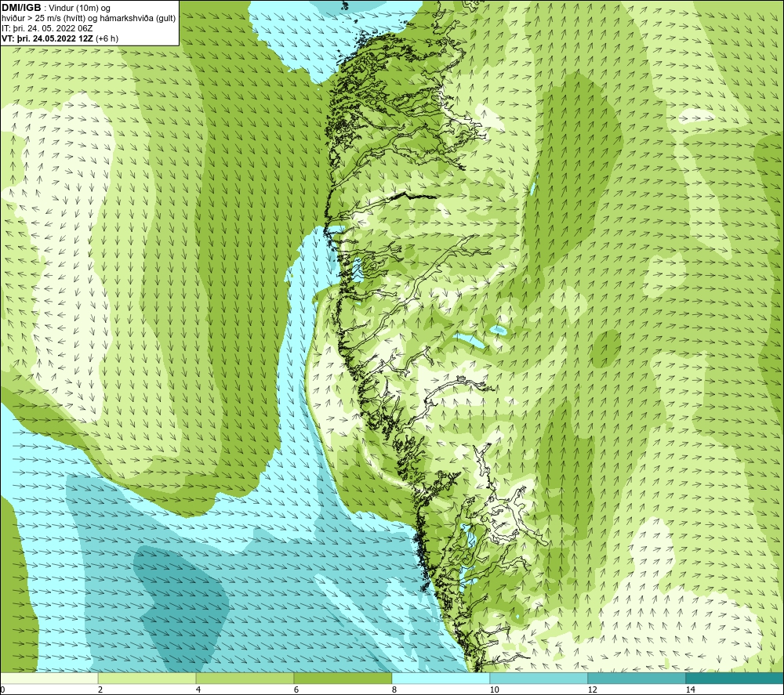
Task: Click the 10–12 m/s turquoise legend swatch
Action: click(x=539, y=678)
